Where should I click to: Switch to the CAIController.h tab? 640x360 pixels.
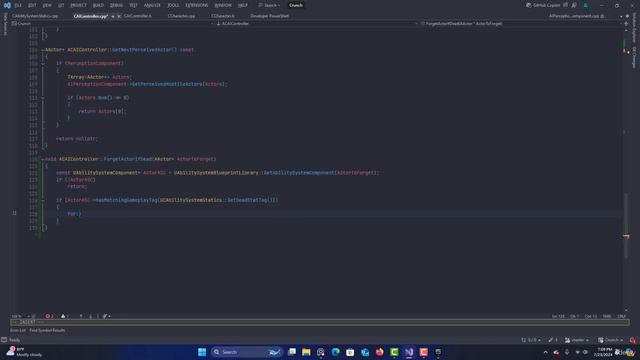[x=138, y=16]
